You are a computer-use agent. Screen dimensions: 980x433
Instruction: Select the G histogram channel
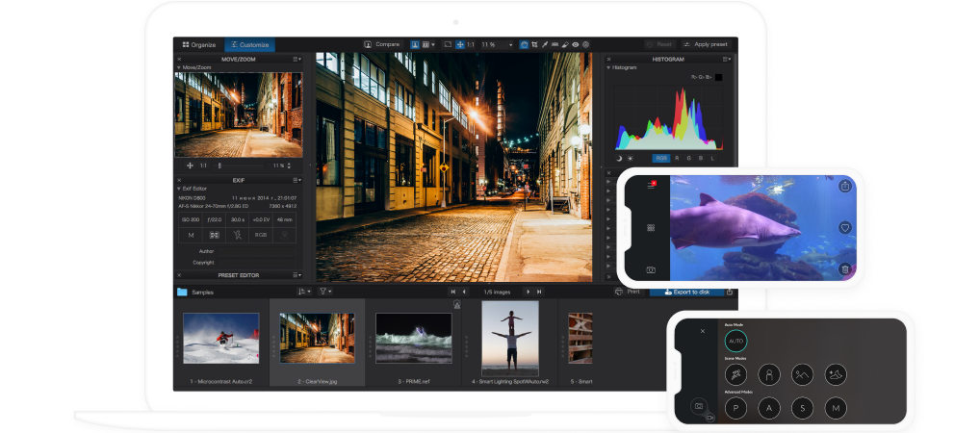(x=688, y=159)
